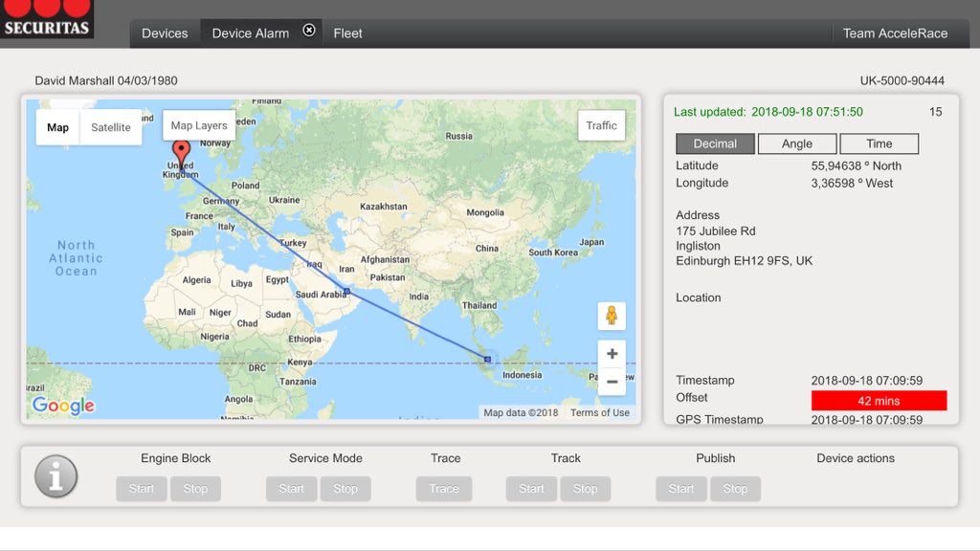
Task: Start Track
Action: pyautogui.click(x=531, y=489)
